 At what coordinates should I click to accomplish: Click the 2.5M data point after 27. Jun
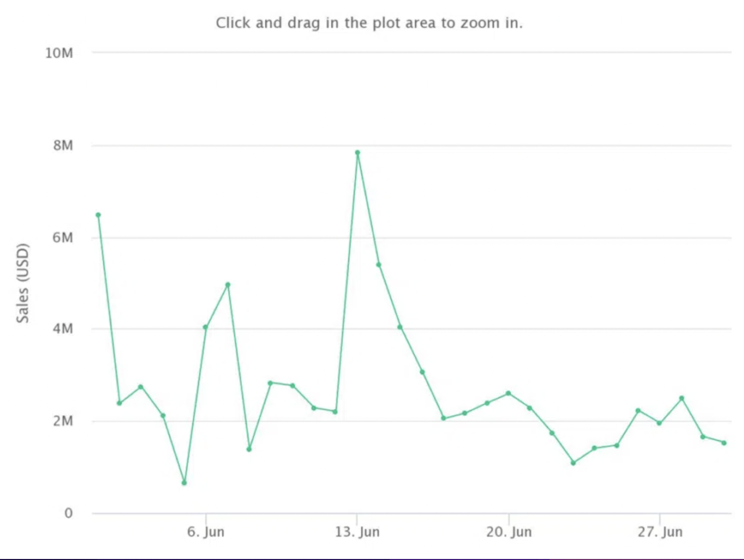(682, 398)
